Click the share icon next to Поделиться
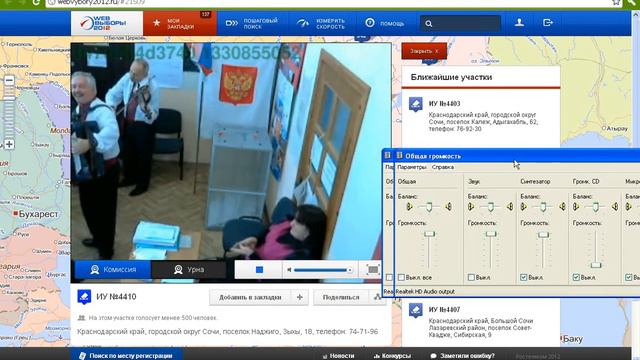Screen dimensions: 640x360 coord(377,297)
